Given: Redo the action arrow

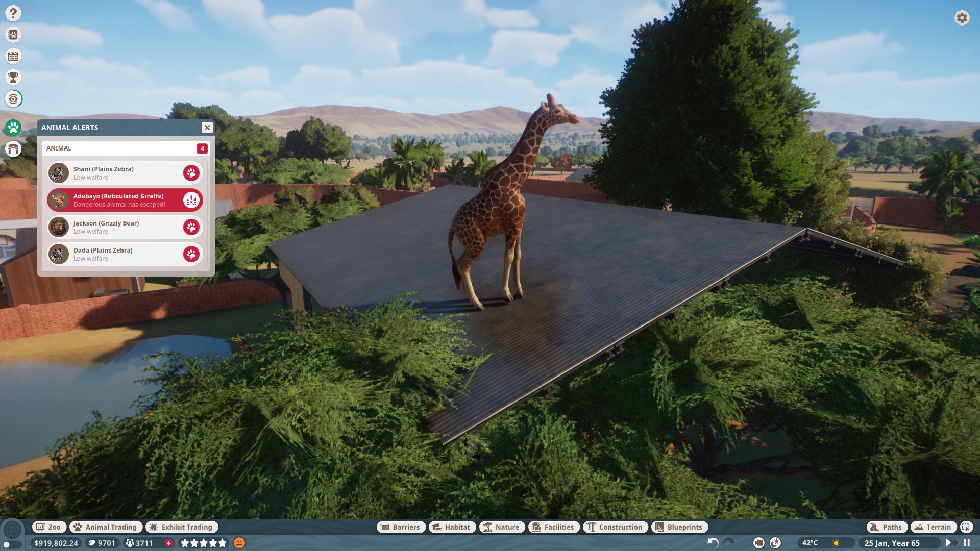Looking at the screenshot, I should [729, 543].
